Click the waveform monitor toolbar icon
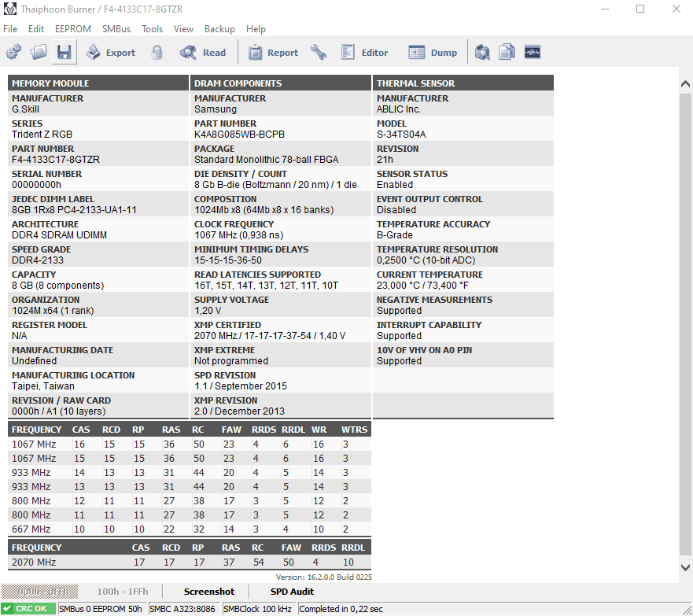 [x=532, y=52]
